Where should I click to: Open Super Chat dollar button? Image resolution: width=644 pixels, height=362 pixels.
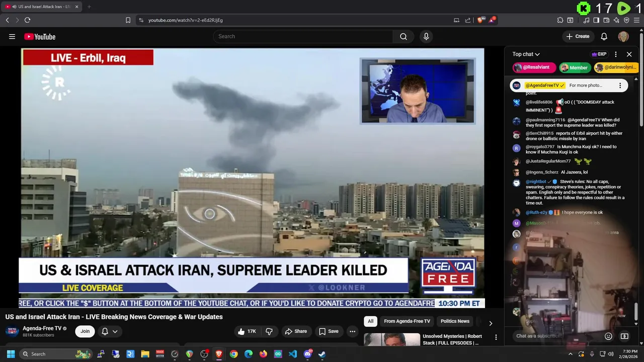coord(624,336)
